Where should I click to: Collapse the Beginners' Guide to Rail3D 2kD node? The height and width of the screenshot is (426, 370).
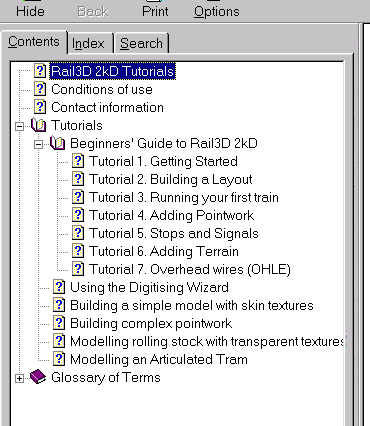coord(39,144)
